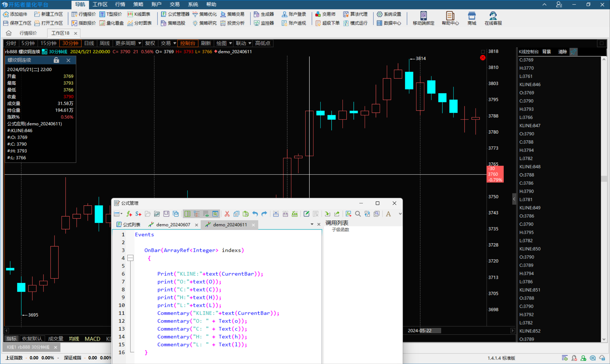Collapse the K线控制台 side panel arrow

(x=514, y=199)
